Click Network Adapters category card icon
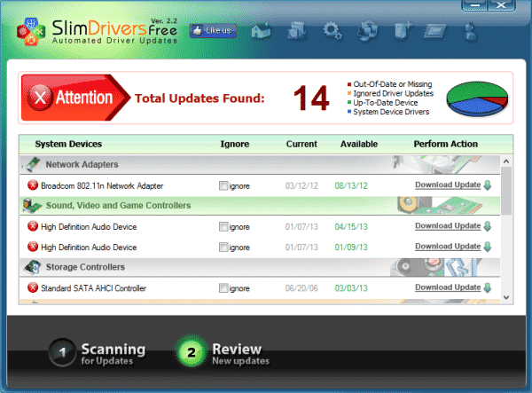This screenshot has width=532, height=393. 32,164
